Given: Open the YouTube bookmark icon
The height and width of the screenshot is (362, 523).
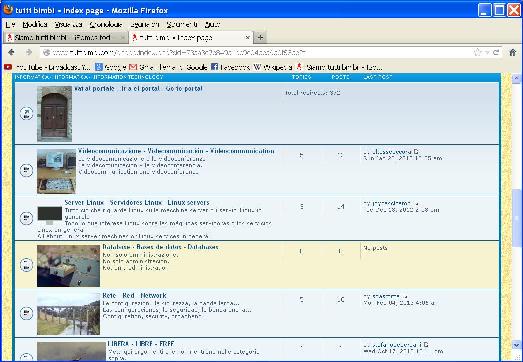Looking at the screenshot, I should click(x=8, y=67).
